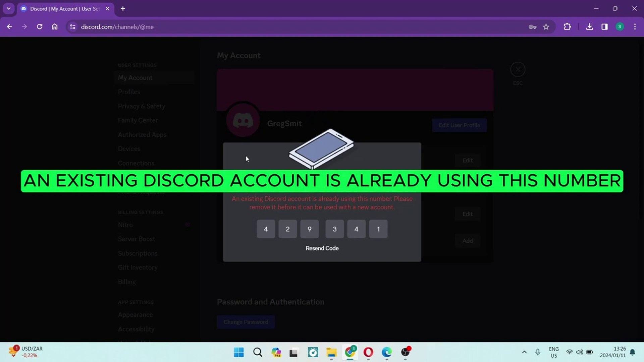Screen dimensions: 644x362
Task: Open File Explorer from the taskbar
Action: [331, 352]
